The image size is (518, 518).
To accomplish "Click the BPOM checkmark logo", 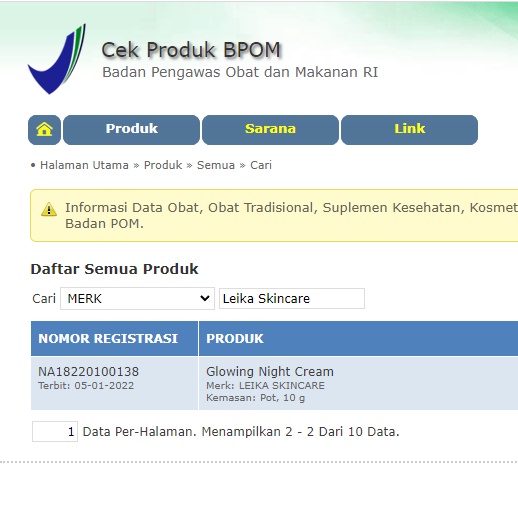I will [x=57, y=59].
